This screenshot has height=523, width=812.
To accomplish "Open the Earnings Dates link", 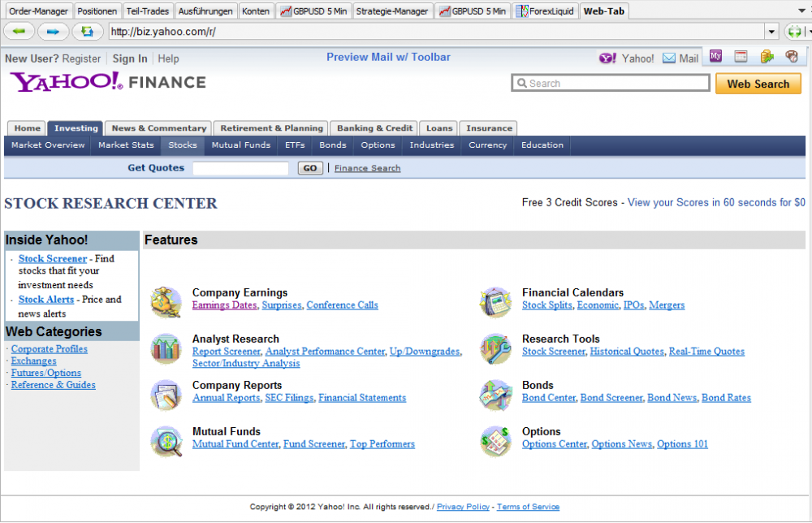I will (225, 305).
